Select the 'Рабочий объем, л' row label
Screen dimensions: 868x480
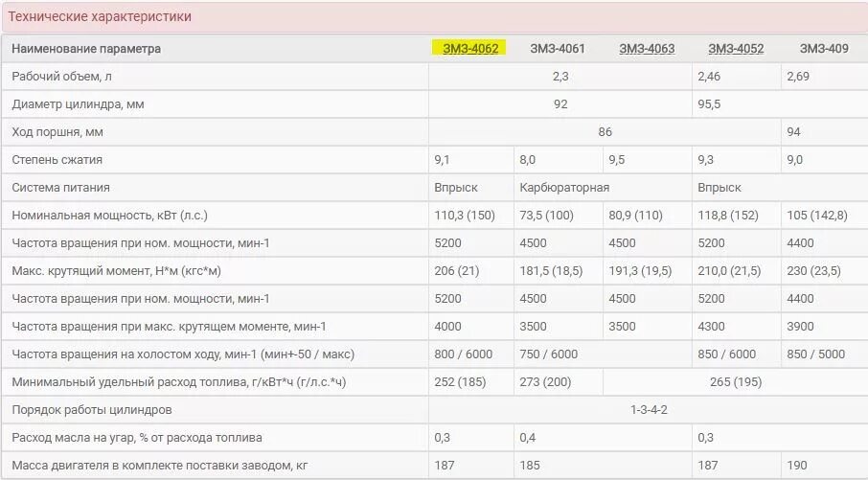(x=61, y=77)
